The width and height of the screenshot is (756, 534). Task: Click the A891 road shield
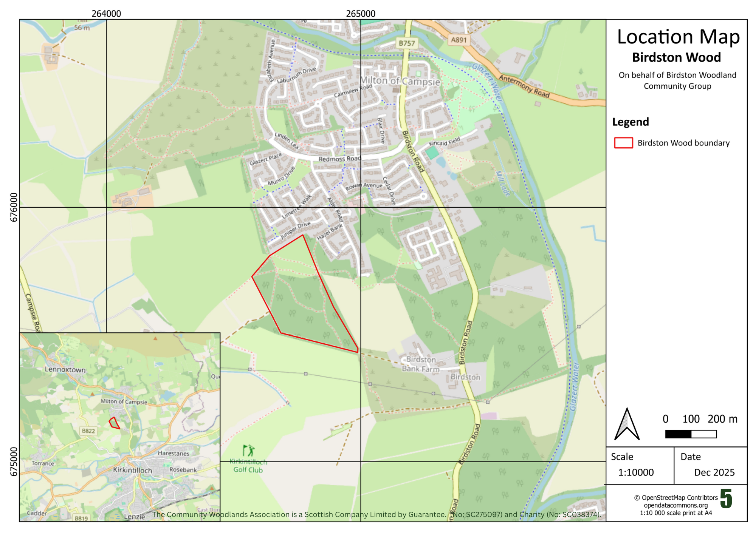pyautogui.click(x=459, y=40)
